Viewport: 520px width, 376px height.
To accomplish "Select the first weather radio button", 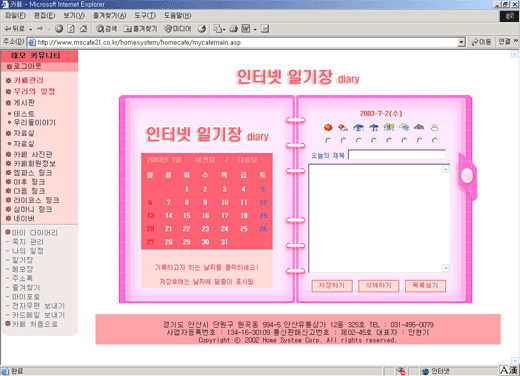I will coord(328,141).
